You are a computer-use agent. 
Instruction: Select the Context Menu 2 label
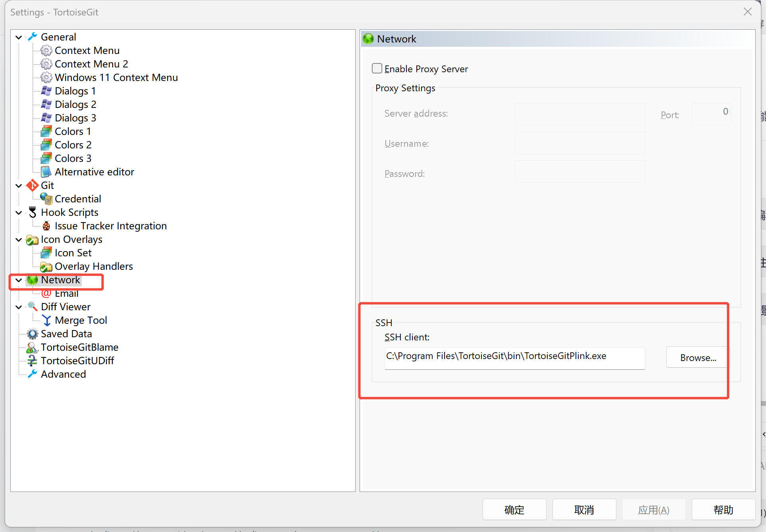(91, 64)
